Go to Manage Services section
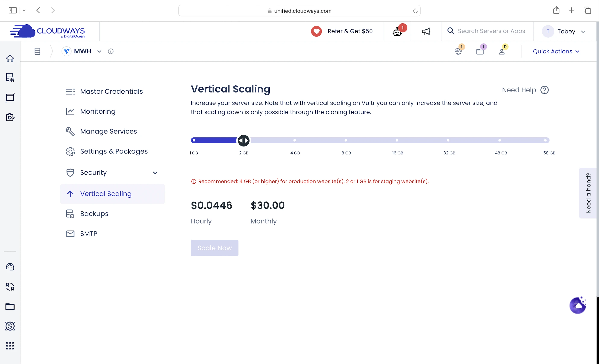This screenshot has height=364, width=599. pos(109,131)
